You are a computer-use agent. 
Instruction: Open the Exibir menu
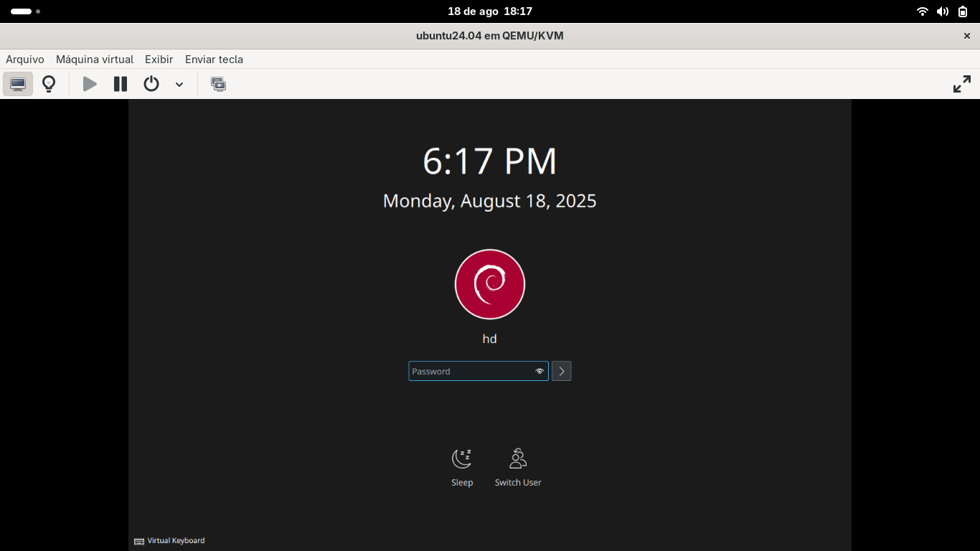tap(159, 60)
